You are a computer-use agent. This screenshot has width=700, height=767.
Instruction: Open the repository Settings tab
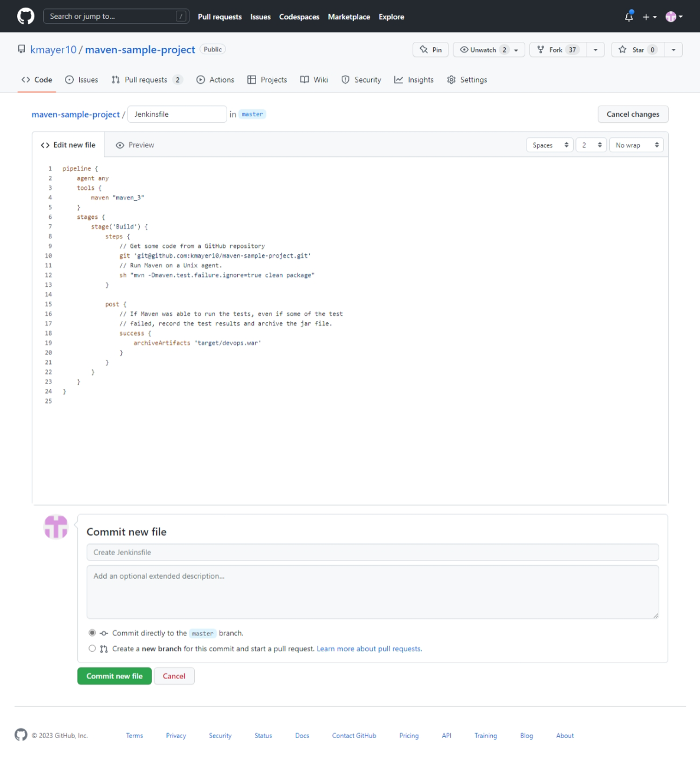point(467,80)
